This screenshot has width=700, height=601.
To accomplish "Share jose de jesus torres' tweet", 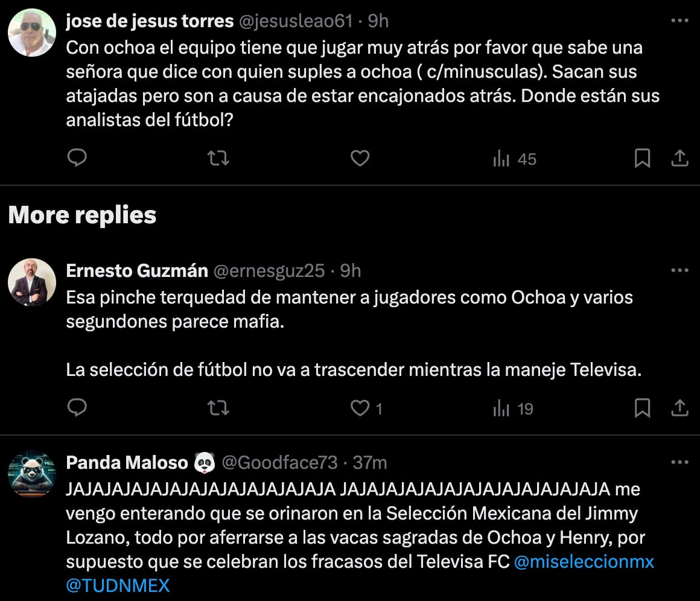I will tap(679, 159).
